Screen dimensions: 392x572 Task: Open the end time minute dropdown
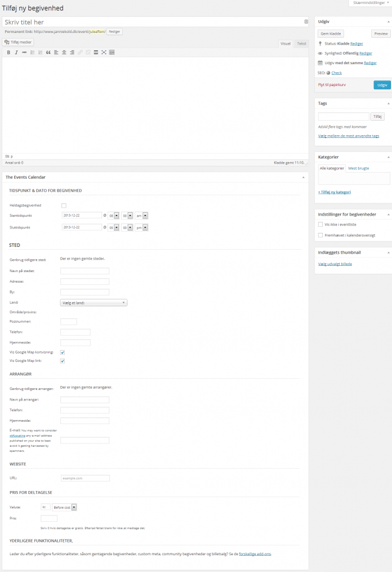[127, 228]
